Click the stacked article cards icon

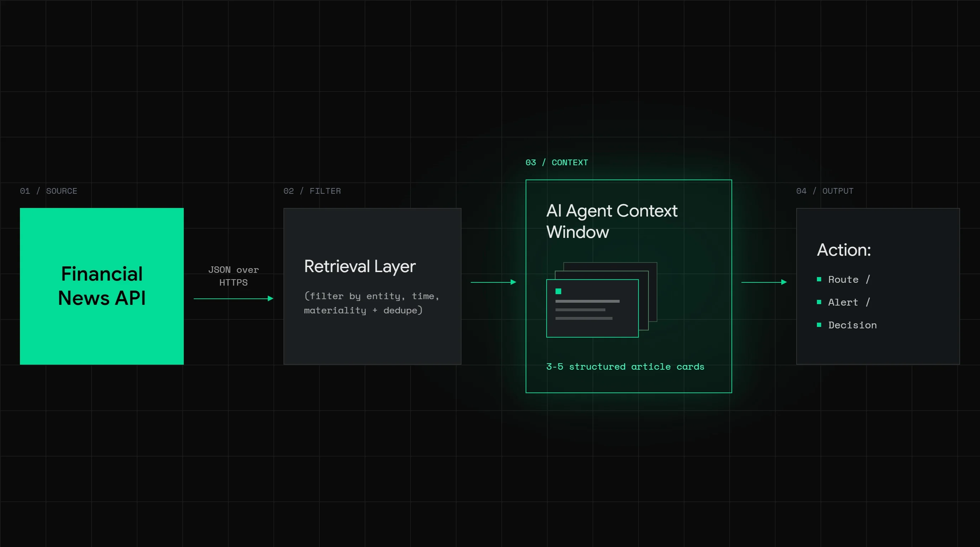coord(601,300)
